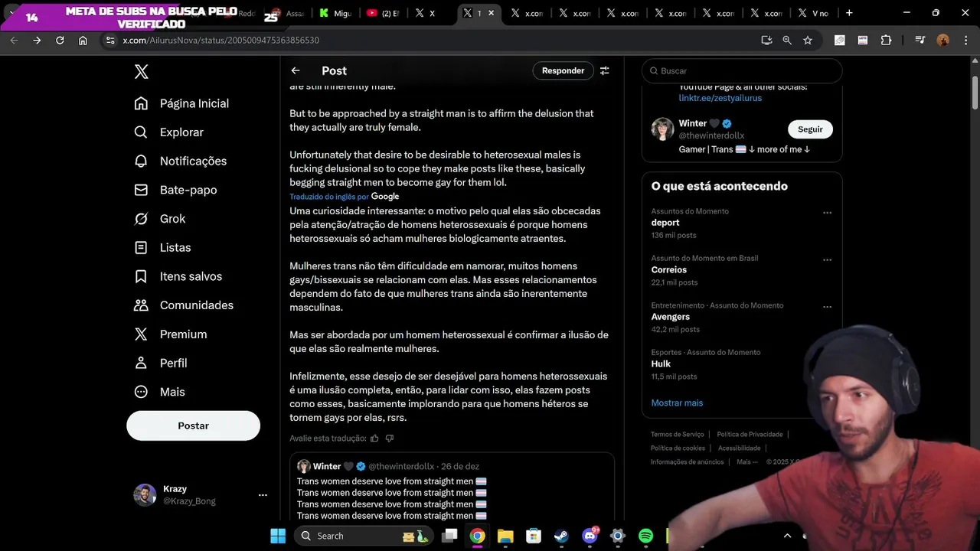Open Chrome profile avatar
This screenshot has height=551, width=980.
[x=943, y=40]
